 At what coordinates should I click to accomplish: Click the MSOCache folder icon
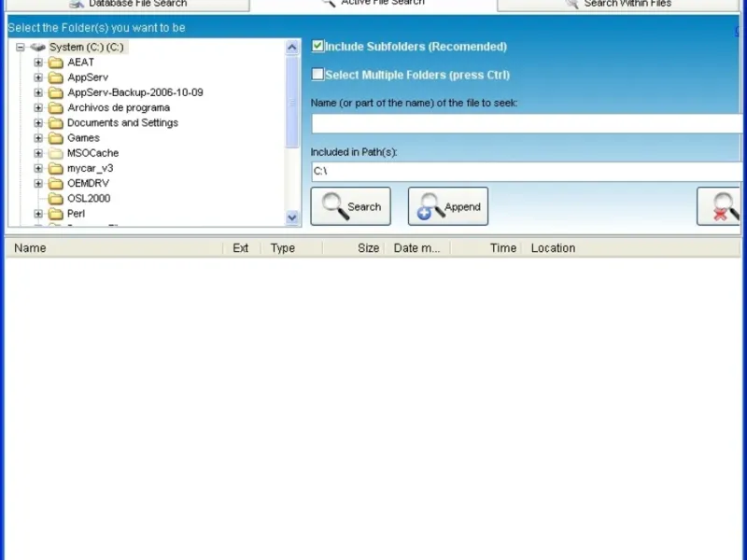click(x=56, y=153)
